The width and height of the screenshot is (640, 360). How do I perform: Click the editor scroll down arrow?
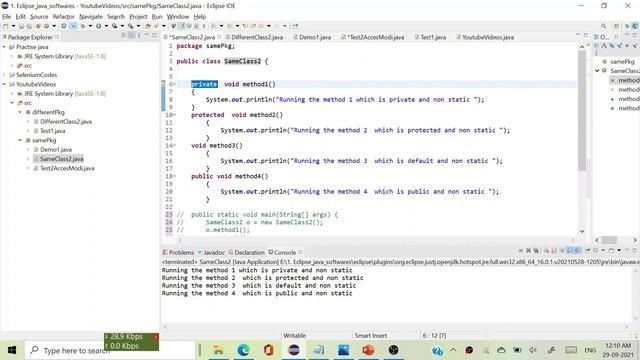tap(582, 231)
